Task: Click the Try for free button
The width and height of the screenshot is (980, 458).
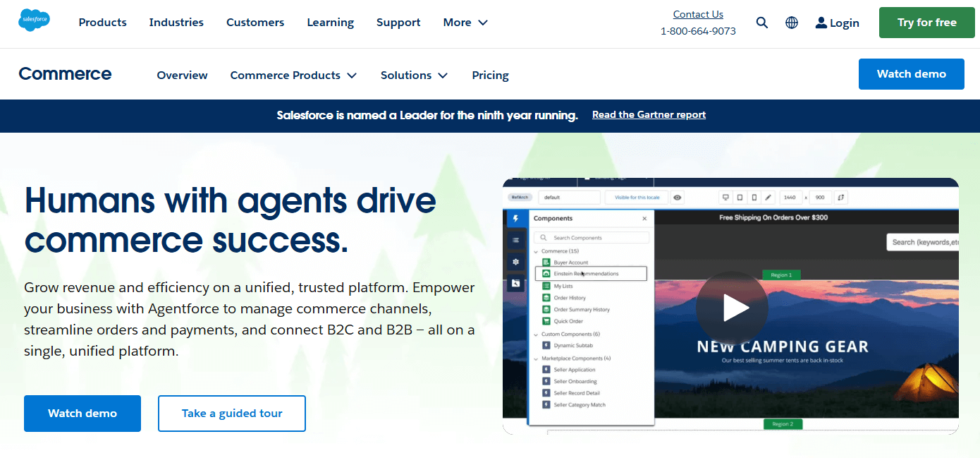Action: point(926,22)
